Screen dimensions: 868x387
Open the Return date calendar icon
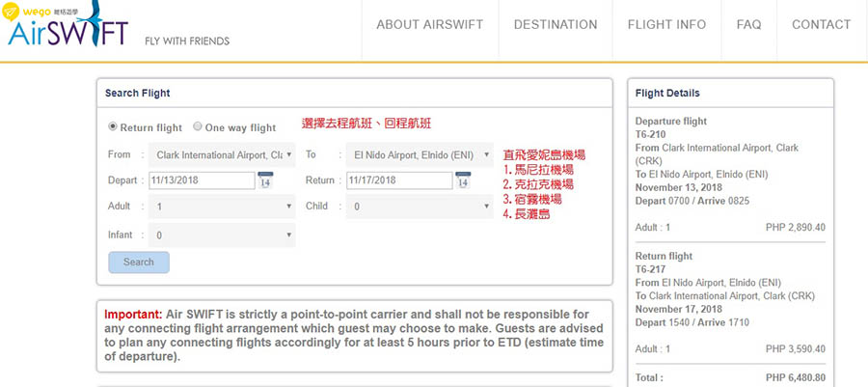tap(463, 180)
